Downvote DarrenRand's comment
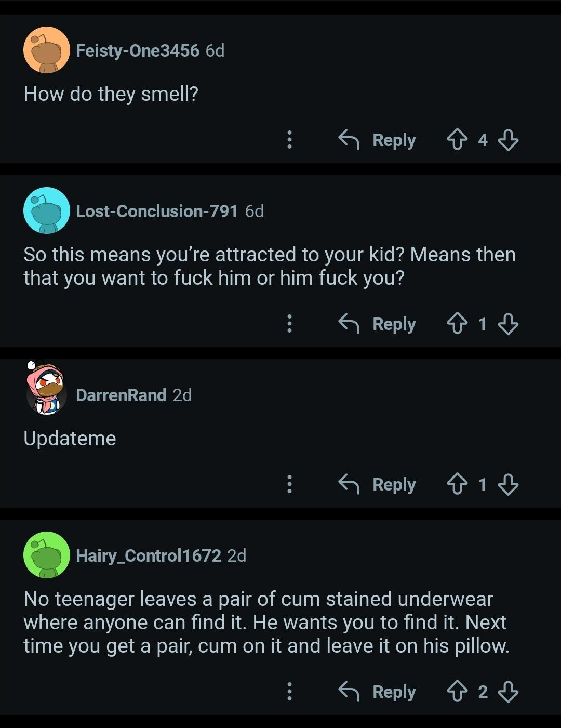 tap(508, 484)
